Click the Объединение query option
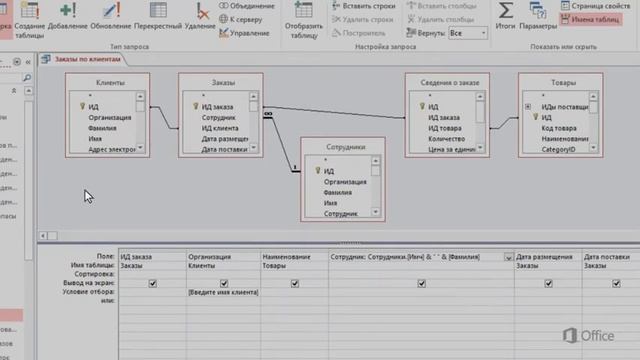Viewport: 640px width, 360px height. pos(247,6)
